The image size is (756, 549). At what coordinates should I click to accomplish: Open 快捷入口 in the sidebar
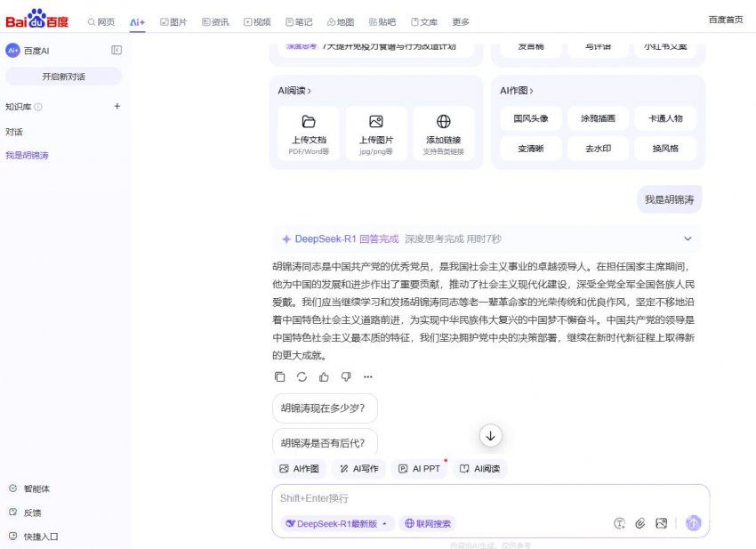coord(34,537)
